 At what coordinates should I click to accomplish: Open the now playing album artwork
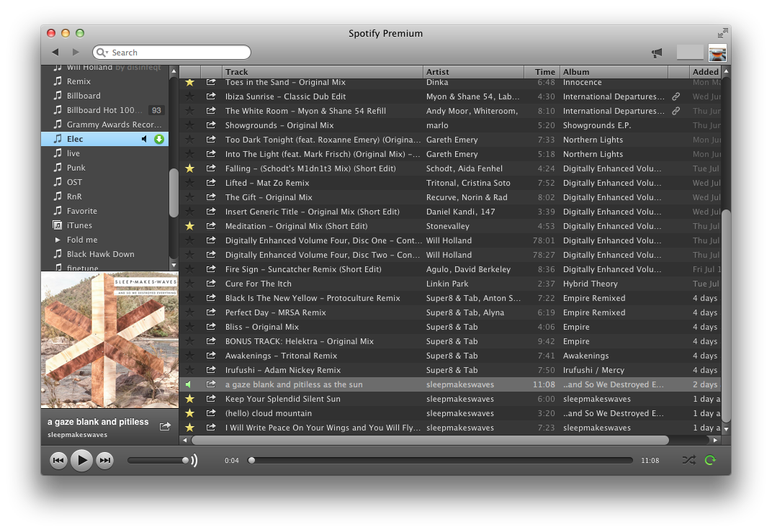coord(109,340)
